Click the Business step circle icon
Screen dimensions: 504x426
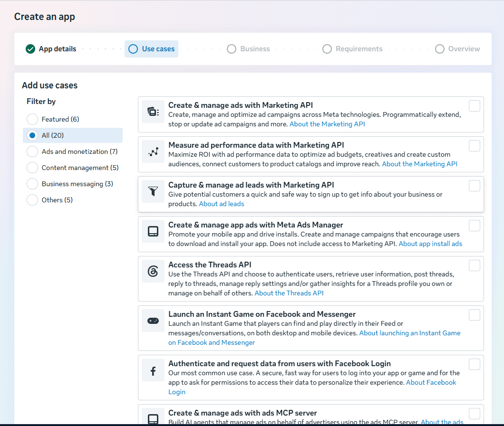coord(232,49)
